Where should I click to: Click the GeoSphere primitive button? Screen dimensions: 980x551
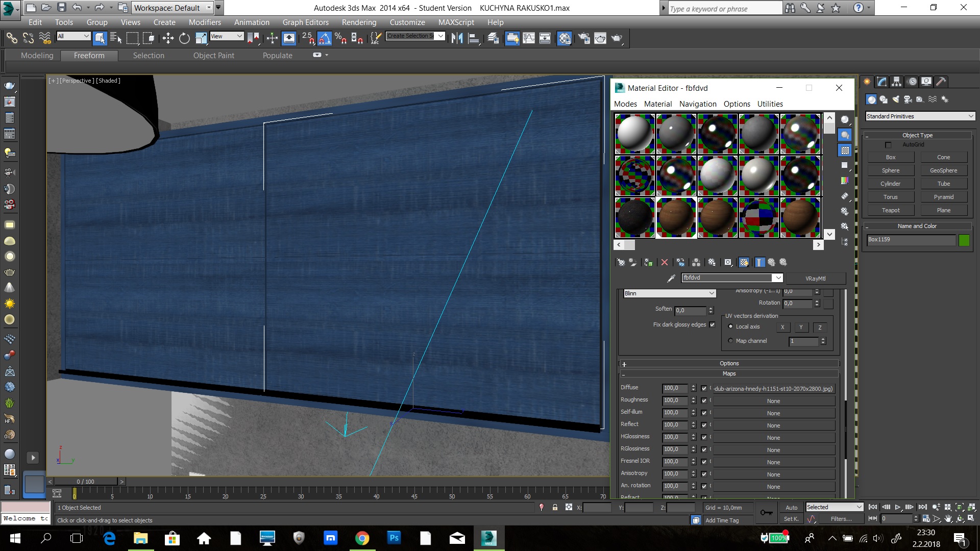[943, 170]
